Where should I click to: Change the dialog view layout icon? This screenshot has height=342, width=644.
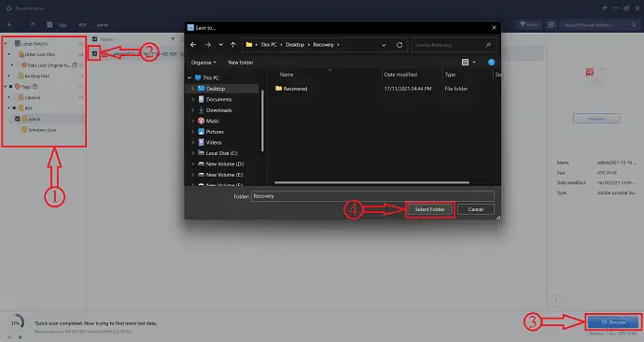point(465,62)
